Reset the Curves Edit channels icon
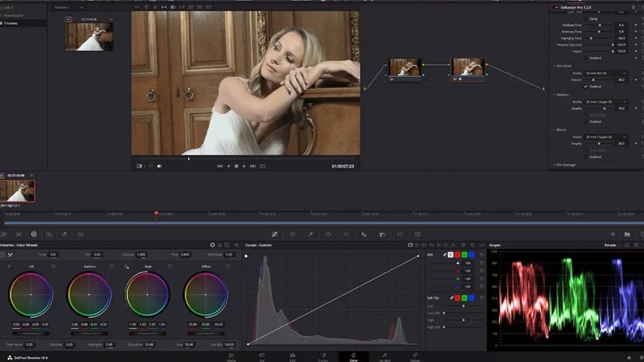Viewport: 644px width, 362px height. tap(482, 254)
